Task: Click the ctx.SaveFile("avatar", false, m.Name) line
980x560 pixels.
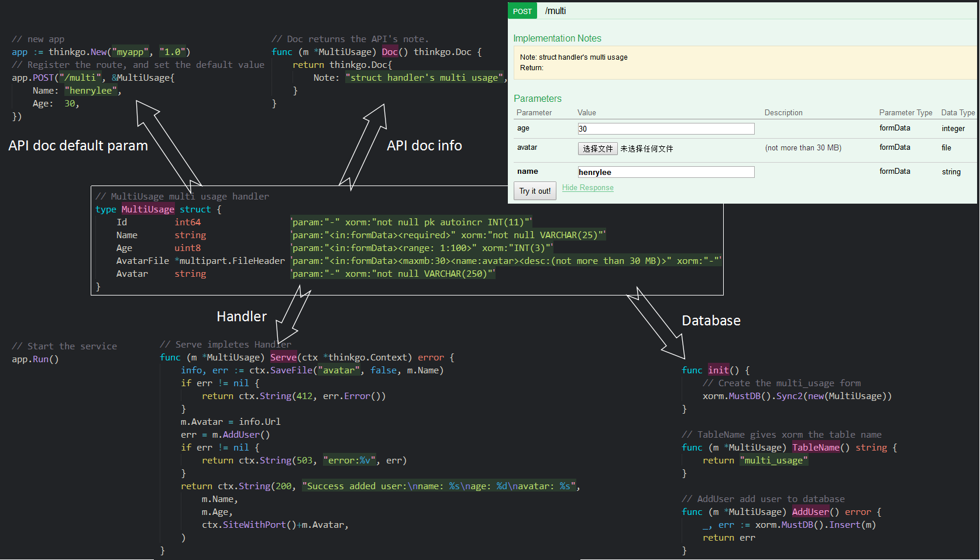Action: pos(346,370)
